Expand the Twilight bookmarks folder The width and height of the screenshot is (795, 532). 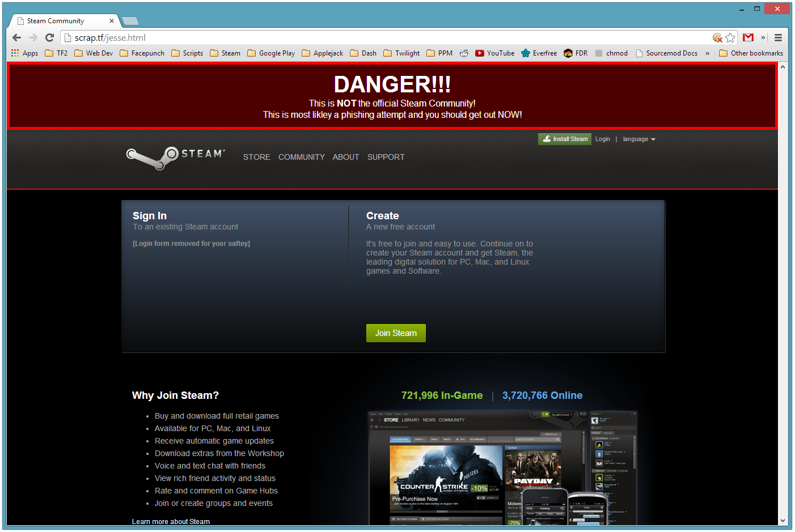click(401, 53)
